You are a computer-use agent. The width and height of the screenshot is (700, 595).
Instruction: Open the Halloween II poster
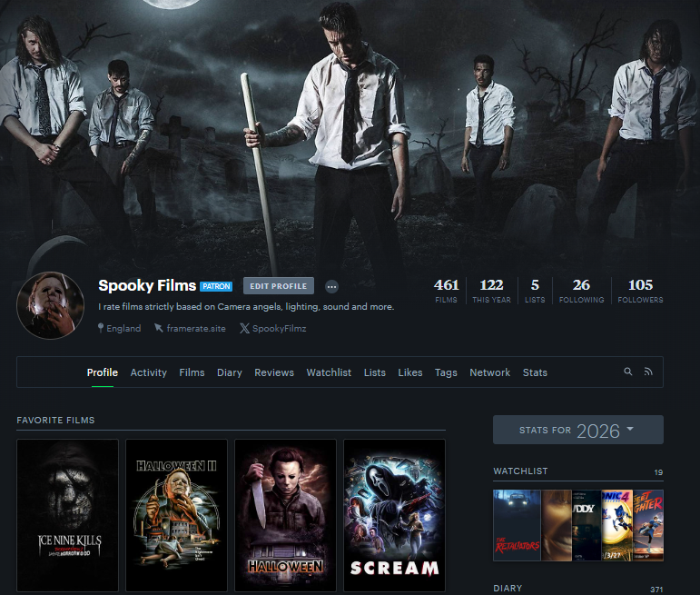click(x=176, y=515)
